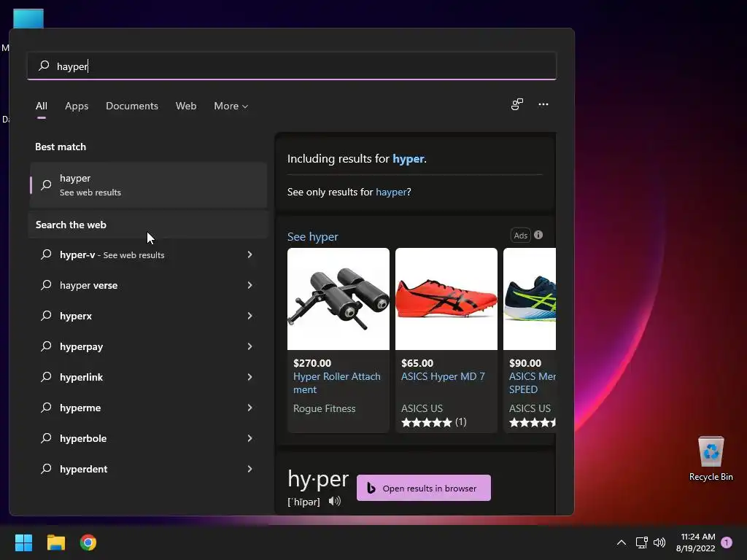The image size is (747, 560).
Task: Open Hyper Roller Attachment product link
Action: 337,383
